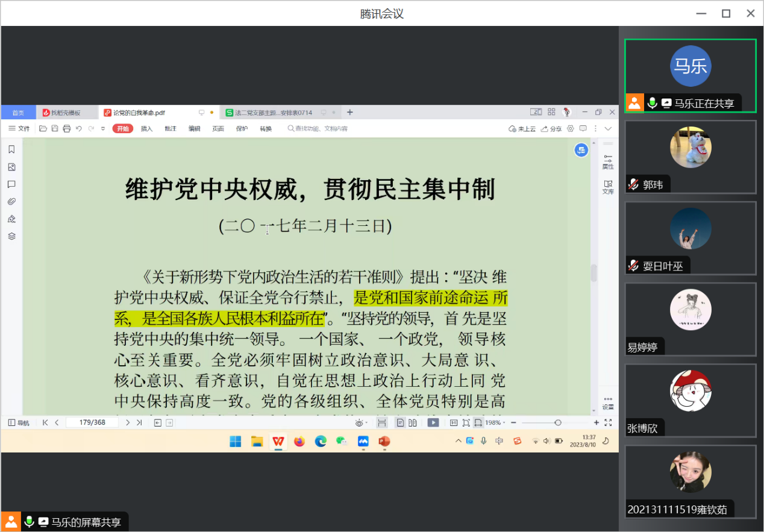The width and height of the screenshot is (764, 532).
Task: Switch to two-page view mode
Action: click(413, 423)
